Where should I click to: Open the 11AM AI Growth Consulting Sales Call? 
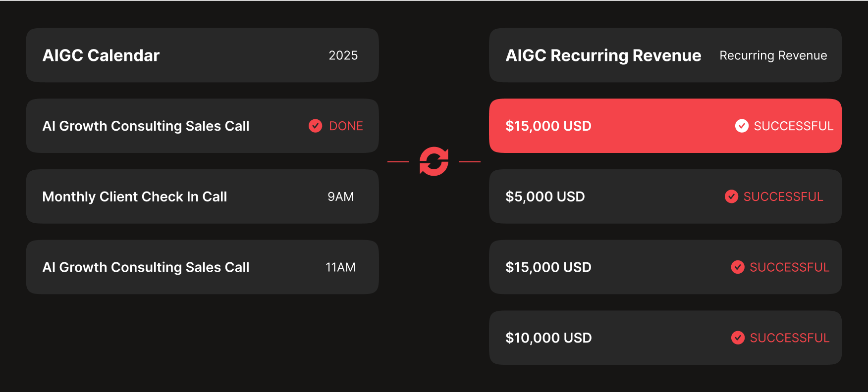202,267
